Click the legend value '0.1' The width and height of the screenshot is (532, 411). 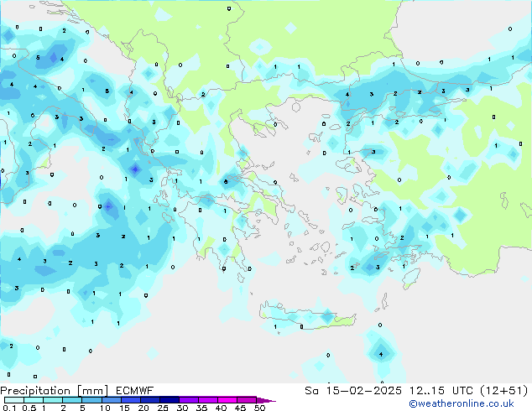coord(9,408)
